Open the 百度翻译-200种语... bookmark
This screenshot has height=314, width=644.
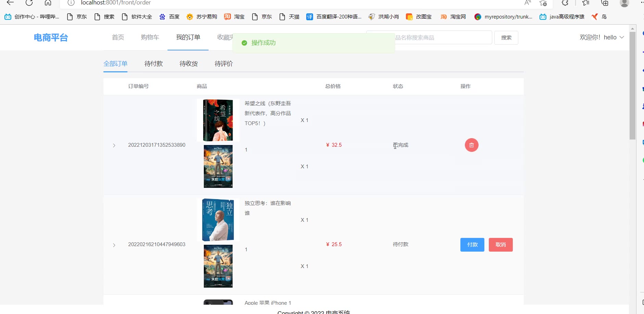point(334,17)
